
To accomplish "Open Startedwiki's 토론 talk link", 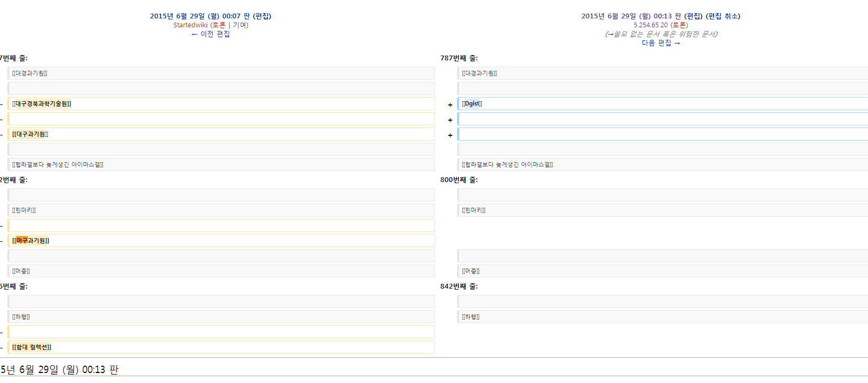I will click(x=219, y=25).
